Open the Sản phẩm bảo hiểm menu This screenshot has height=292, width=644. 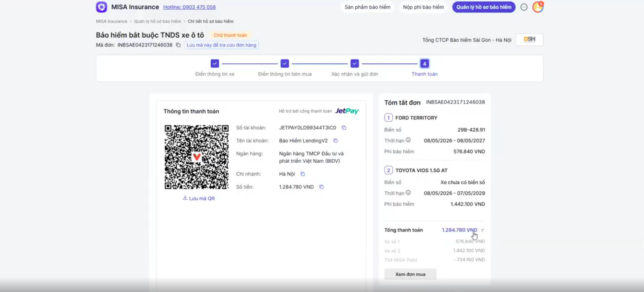tap(367, 7)
